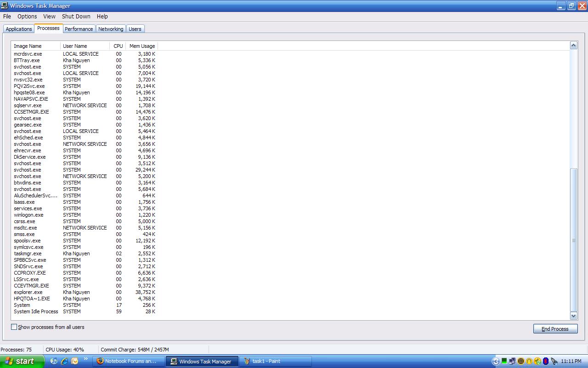Open the Bluetooth tray icon
Screen dimensions: 588x368
(545, 361)
